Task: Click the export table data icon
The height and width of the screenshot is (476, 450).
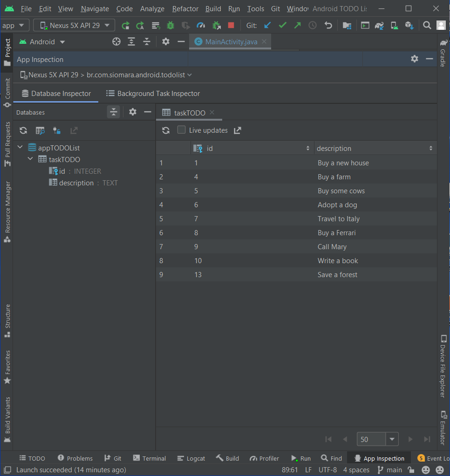Action: pos(74,130)
